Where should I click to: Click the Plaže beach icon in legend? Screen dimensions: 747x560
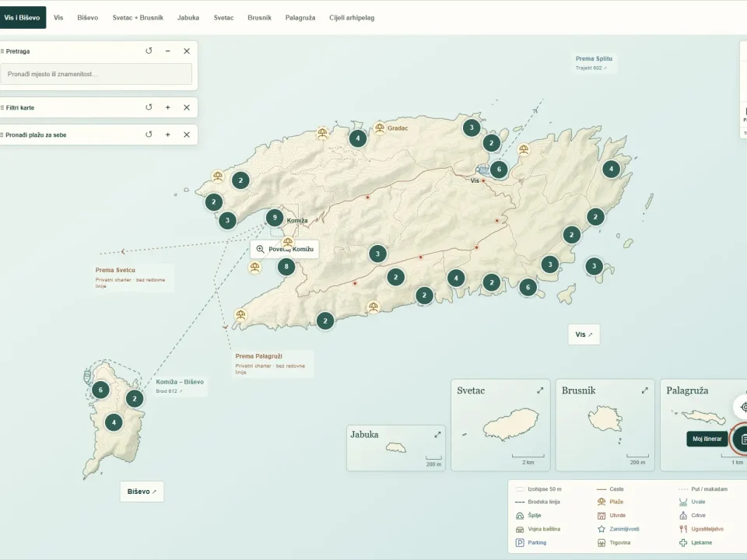(601, 502)
